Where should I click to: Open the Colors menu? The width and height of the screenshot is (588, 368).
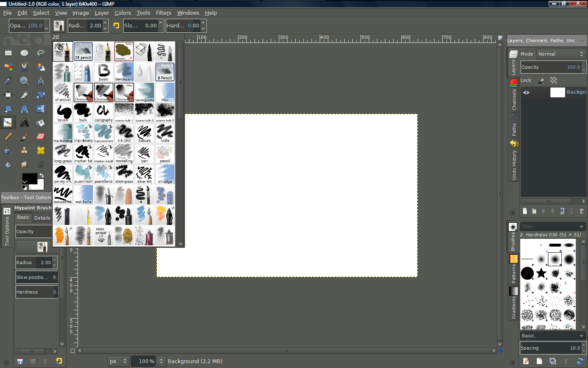click(x=122, y=13)
